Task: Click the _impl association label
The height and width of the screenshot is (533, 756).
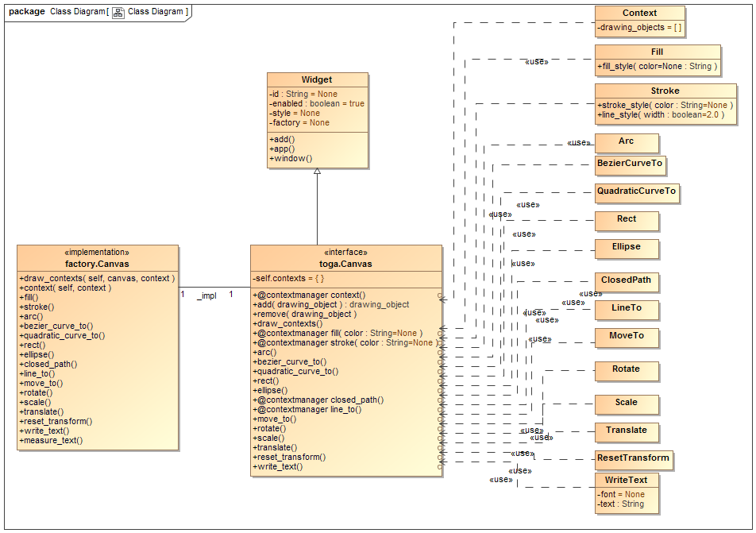Action: coord(207,294)
